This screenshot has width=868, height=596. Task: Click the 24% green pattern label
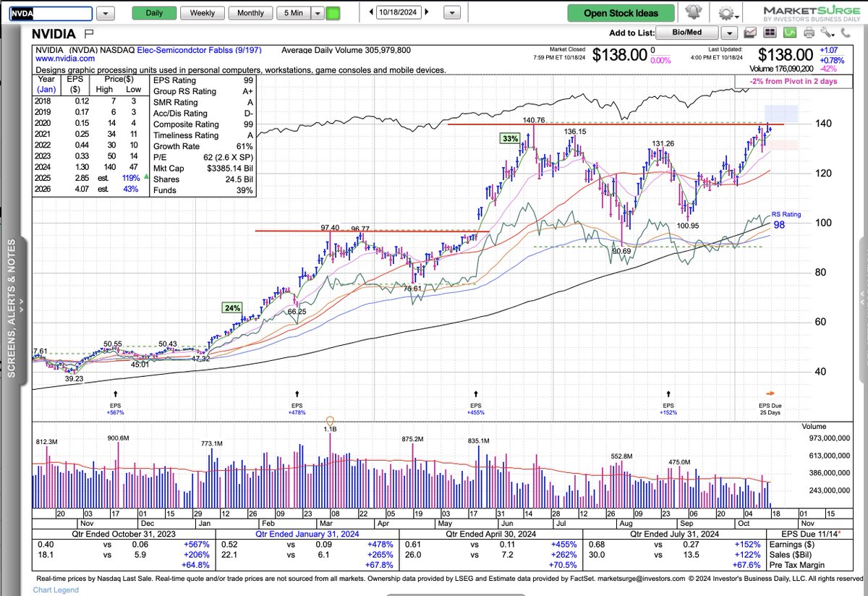click(x=233, y=307)
